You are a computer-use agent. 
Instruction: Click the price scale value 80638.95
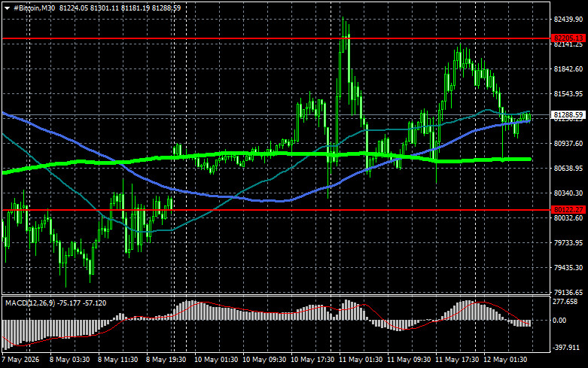(x=568, y=169)
